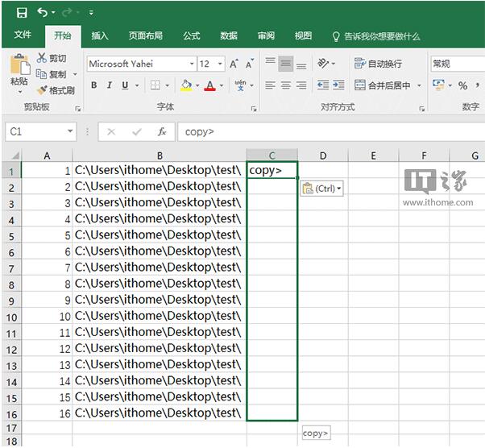Click the Insert Function fx icon

(162, 131)
